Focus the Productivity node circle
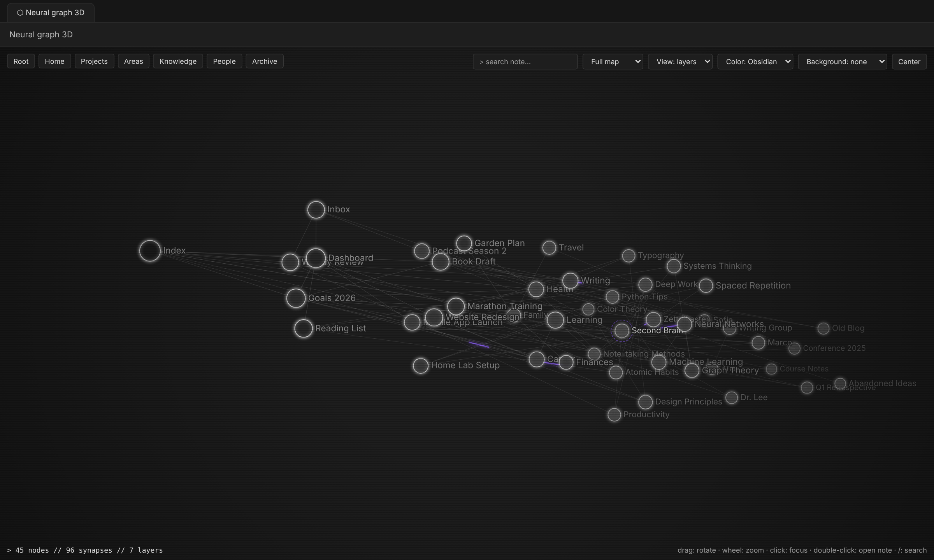Screen dimensions: 934x560 coord(614,415)
